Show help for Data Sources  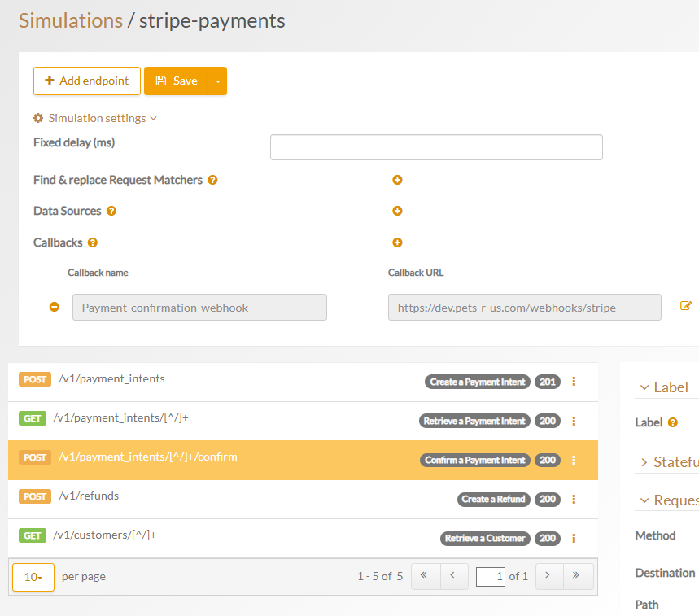pyautogui.click(x=111, y=211)
